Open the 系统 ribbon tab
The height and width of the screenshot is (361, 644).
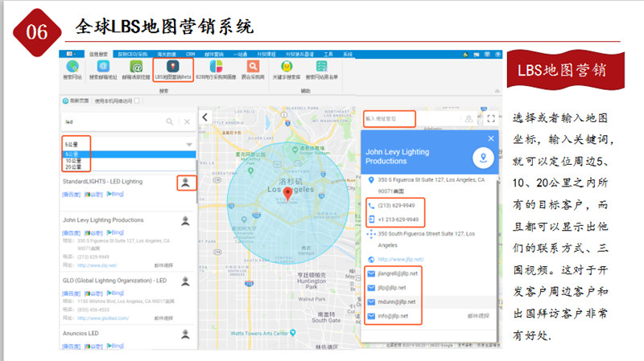tap(348, 54)
